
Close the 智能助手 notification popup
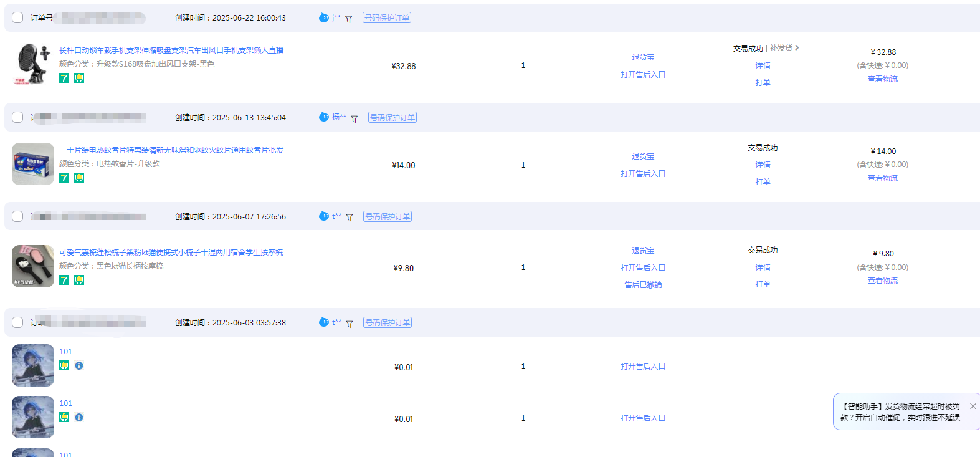pos(973,406)
